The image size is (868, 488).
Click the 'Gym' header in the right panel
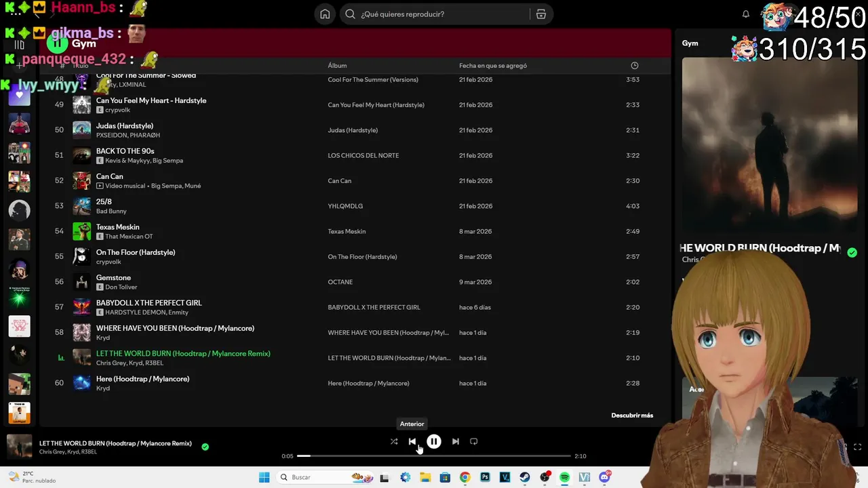point(690,43)
